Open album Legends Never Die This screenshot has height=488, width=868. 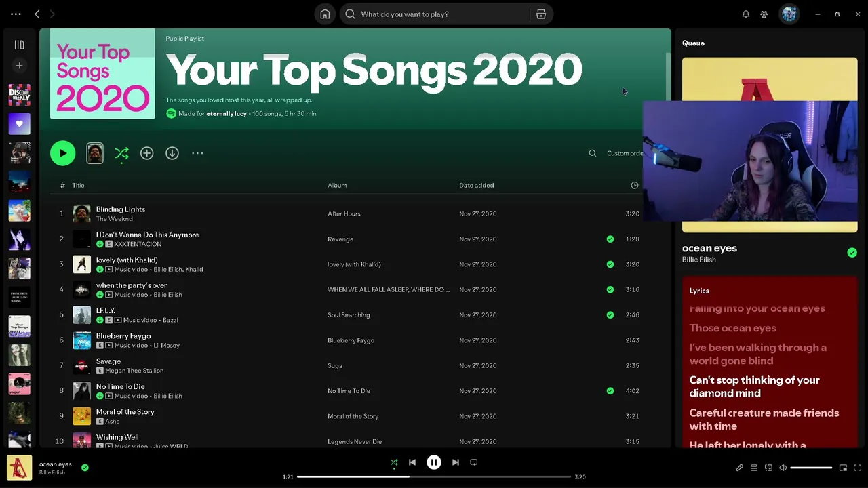pos(355,442)
